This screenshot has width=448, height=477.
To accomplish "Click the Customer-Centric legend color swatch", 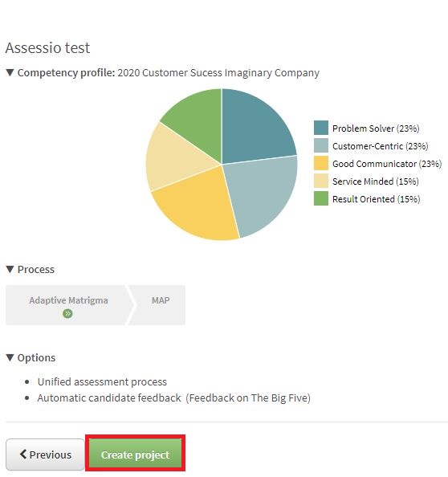I will pyautogui.click(x=321, y=145).
